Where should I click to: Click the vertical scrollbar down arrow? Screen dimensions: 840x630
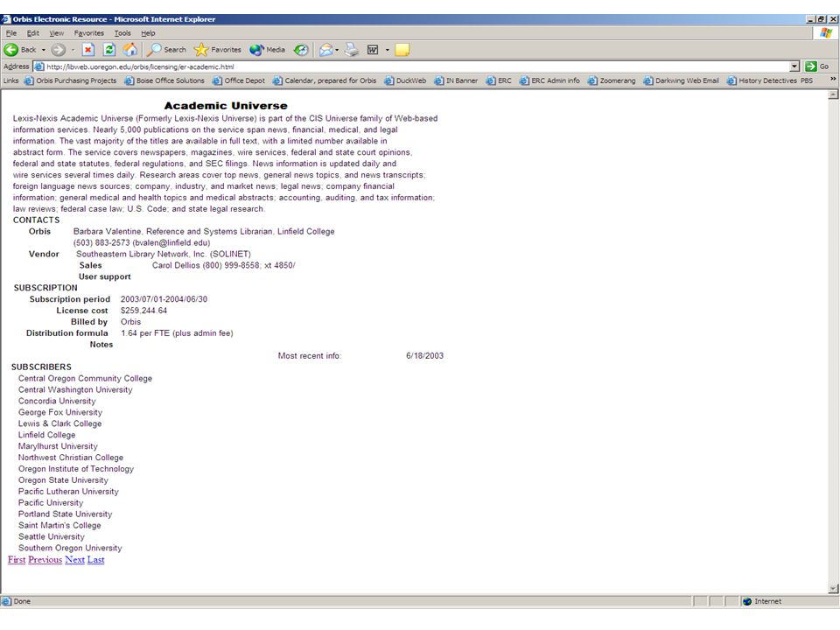(x=833, y=589)
